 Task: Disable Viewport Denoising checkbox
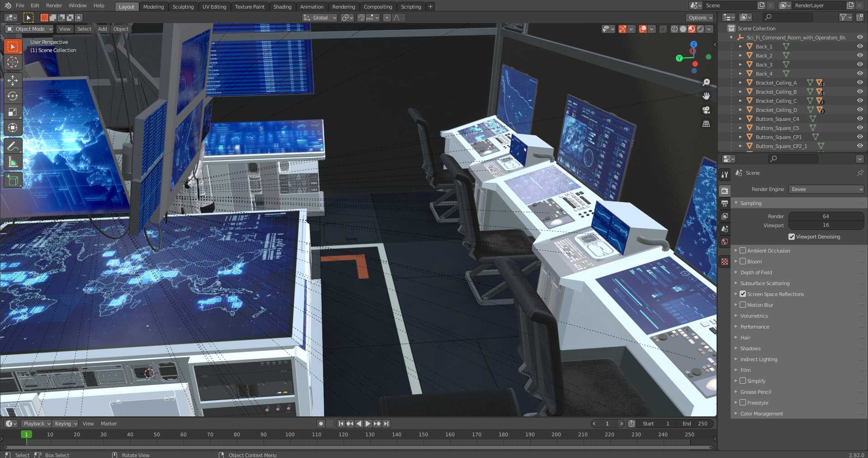(791, 237)
